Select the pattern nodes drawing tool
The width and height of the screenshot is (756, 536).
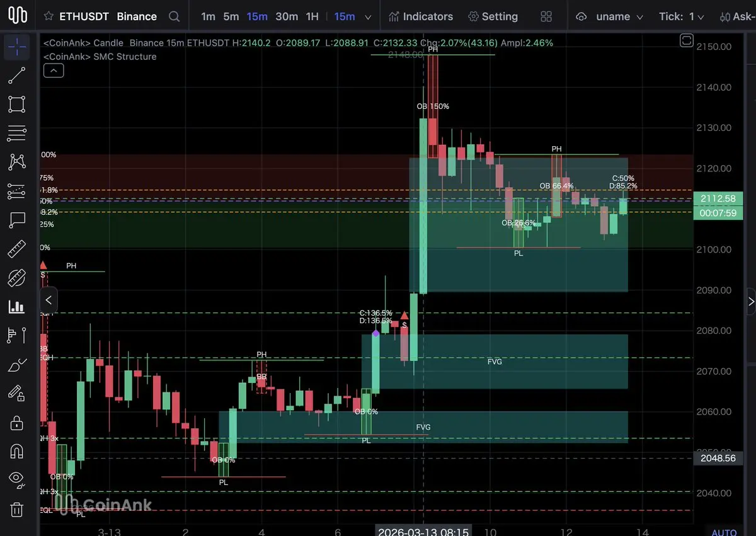pos(17,162)
